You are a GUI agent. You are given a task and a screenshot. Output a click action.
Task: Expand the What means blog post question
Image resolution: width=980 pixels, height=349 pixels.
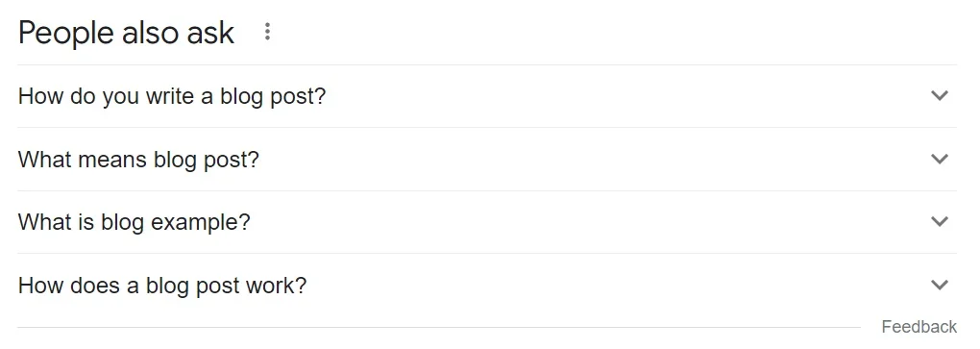[487, 160]
